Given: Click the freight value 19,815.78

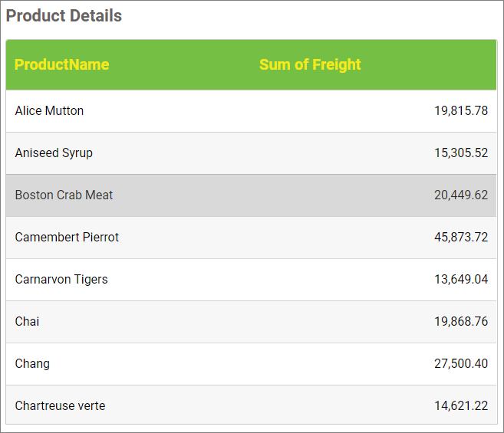Looking at the screenshot, I should [x=460, y=111].
